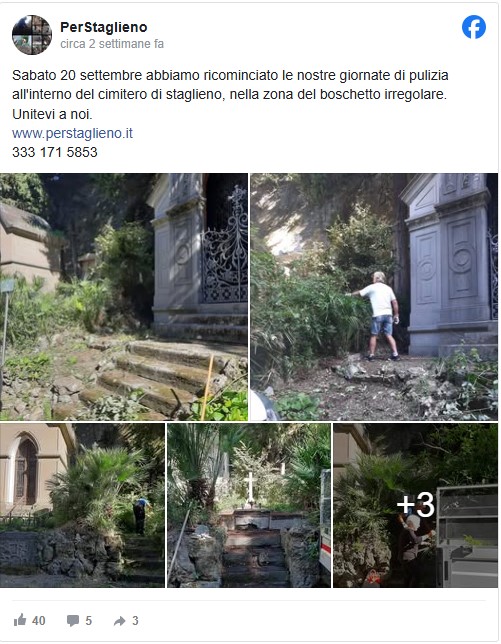Click the 'circa 2 settimane fa' timestamp
The image size is (501, 644).
(112, 44)
